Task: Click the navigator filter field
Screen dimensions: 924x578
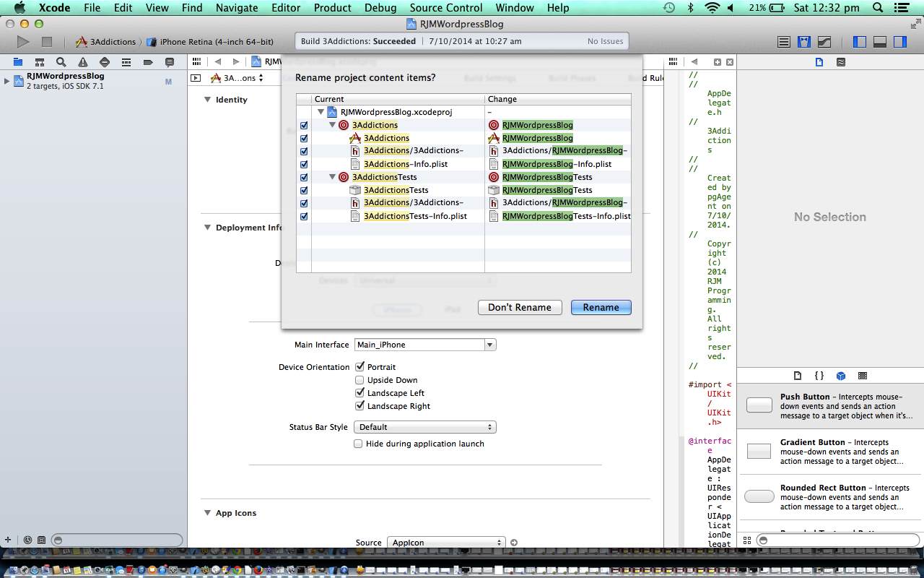Action: 118,540
